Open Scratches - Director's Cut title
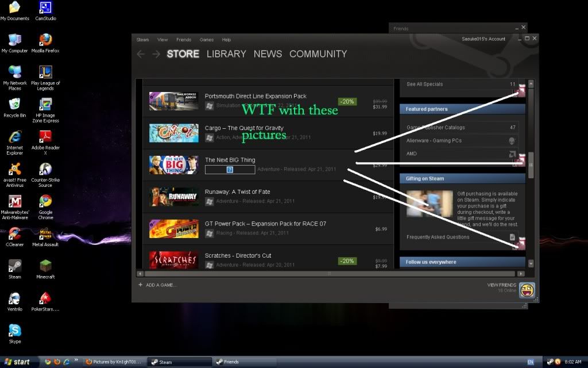This screenshot has height=368, width=588. (238, 256)
